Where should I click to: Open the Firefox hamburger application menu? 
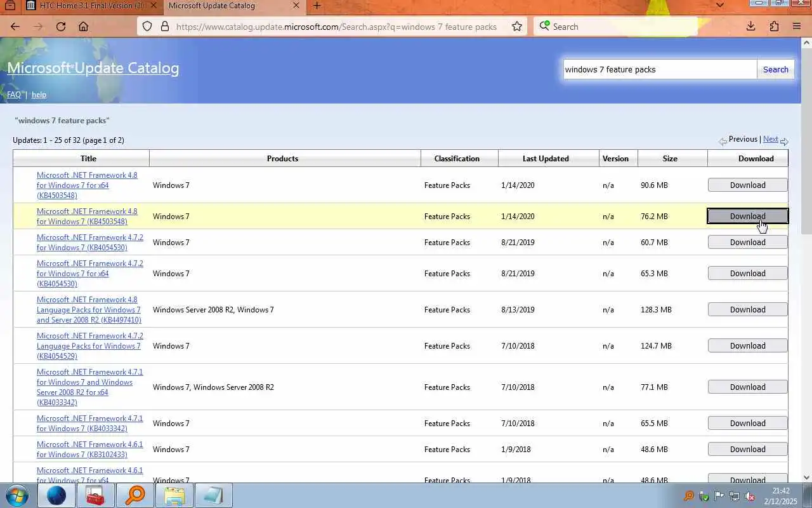797,27
